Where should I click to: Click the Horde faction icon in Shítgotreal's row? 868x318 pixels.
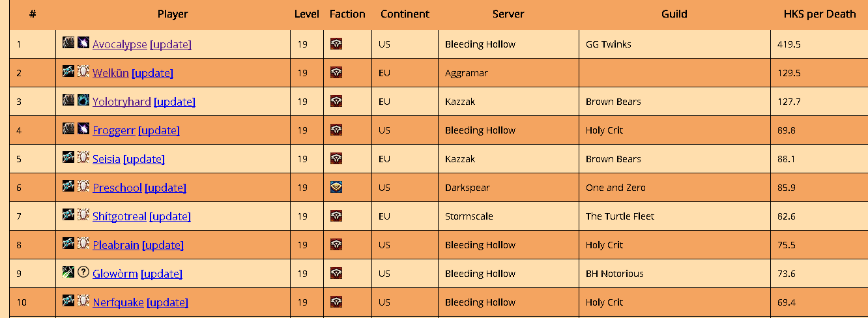point(336,216)
